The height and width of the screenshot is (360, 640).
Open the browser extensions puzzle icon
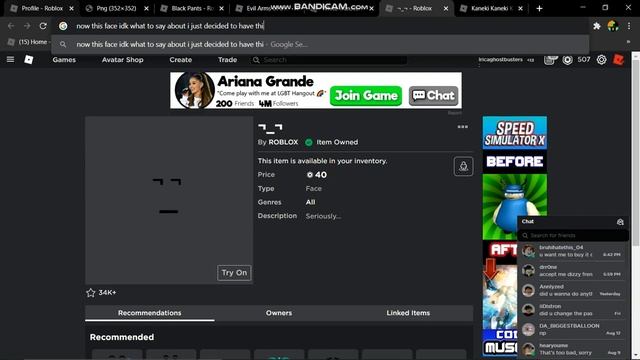tap(597, 26)
